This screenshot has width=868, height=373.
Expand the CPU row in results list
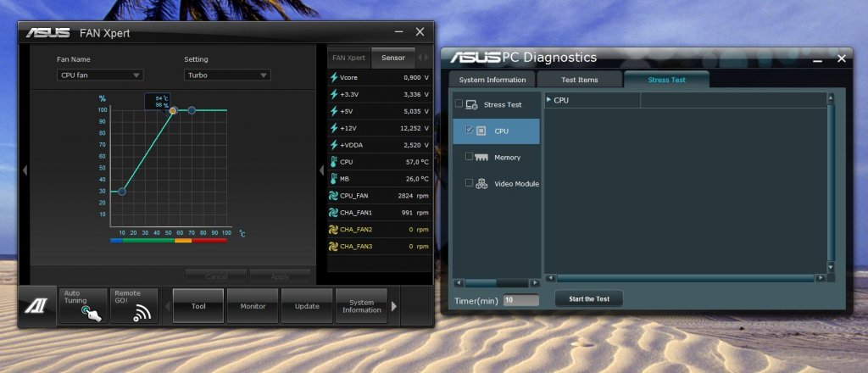548,100
